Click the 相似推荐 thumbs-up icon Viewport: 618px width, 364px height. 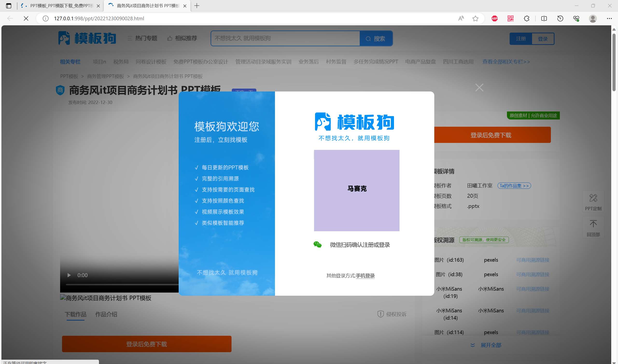[x=170, y=38]
